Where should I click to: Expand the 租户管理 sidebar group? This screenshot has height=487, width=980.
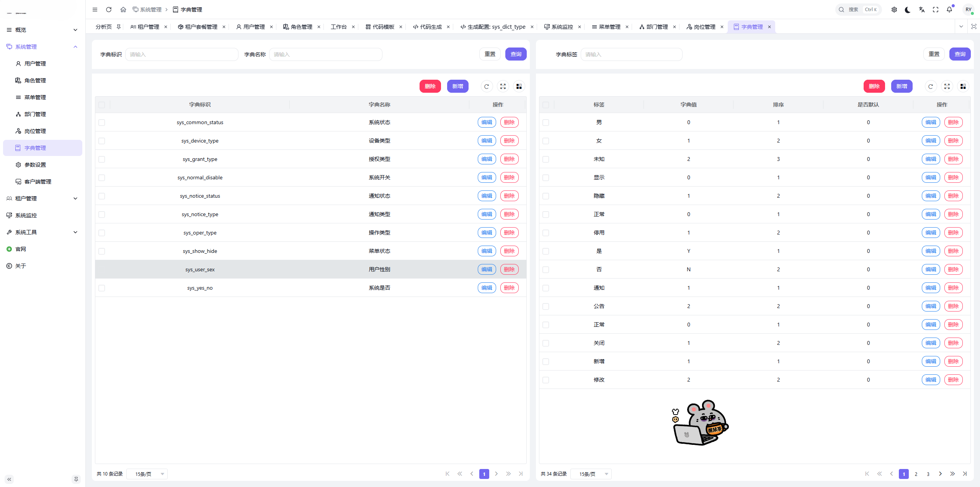[x=42, y=198]
